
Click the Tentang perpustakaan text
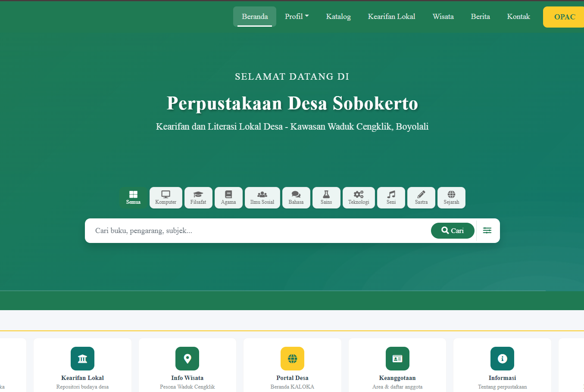pyautogui.click(x=502, y=387)
